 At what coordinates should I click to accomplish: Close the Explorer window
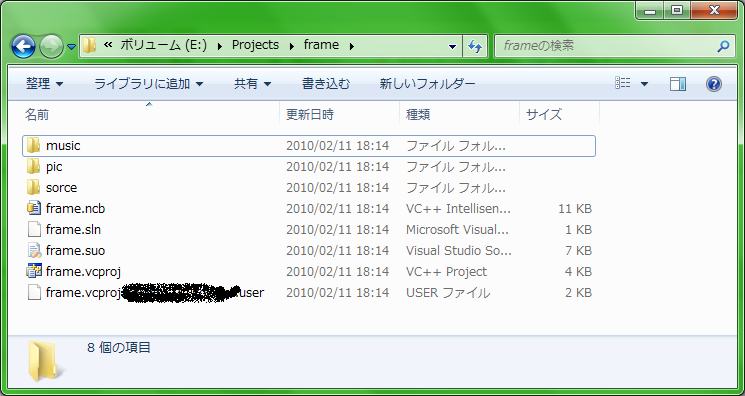coord(715,10)
